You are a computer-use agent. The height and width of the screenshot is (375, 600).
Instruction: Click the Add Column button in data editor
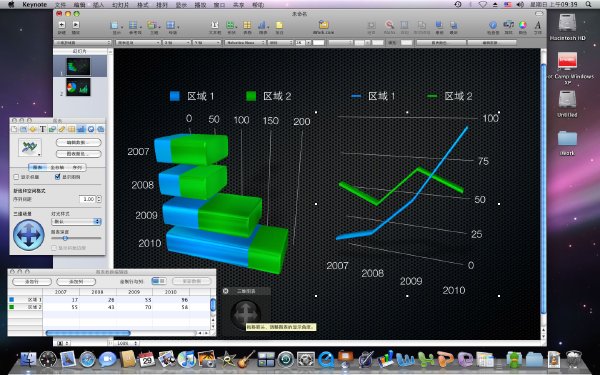pos(76,282)
